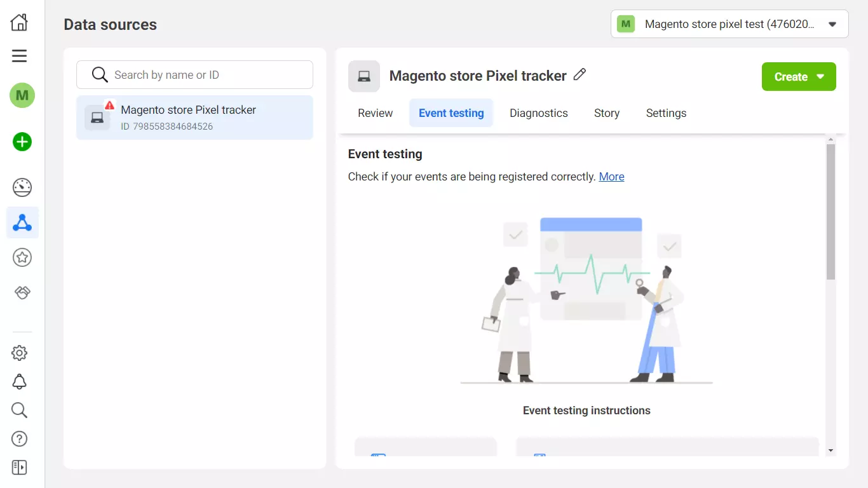Toggle the sidebar collapse panel icon
This screenshot has height=488, width=868.
coord(20,467)
